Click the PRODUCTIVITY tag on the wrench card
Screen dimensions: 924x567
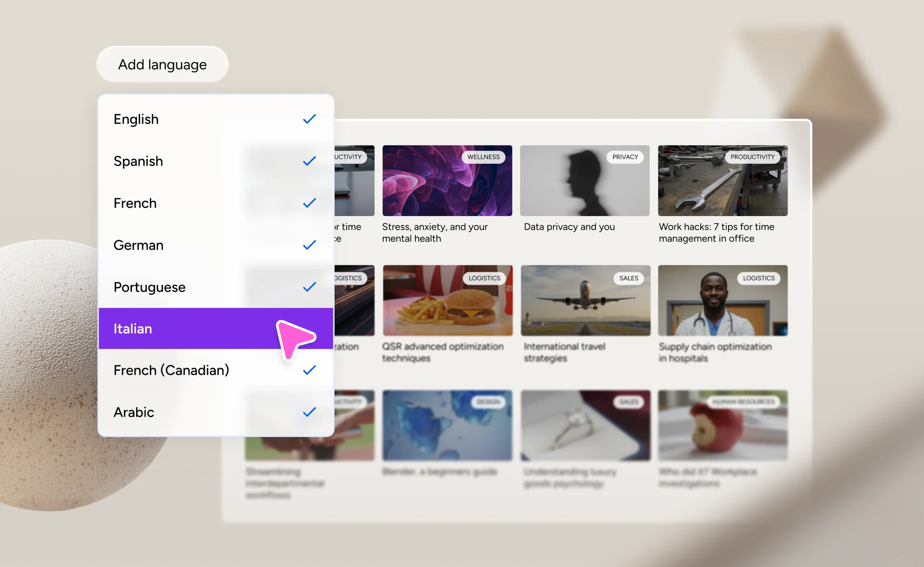(x=752, y=157)
